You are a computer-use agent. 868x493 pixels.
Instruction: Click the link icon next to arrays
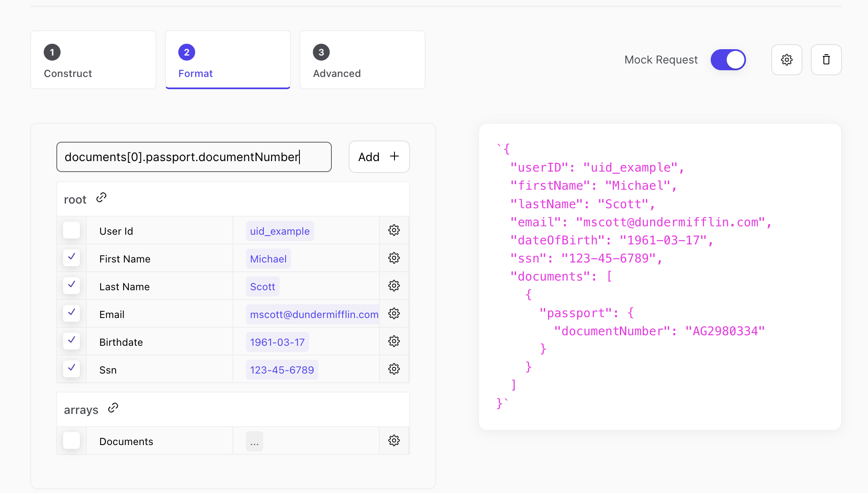click(113, 408)
